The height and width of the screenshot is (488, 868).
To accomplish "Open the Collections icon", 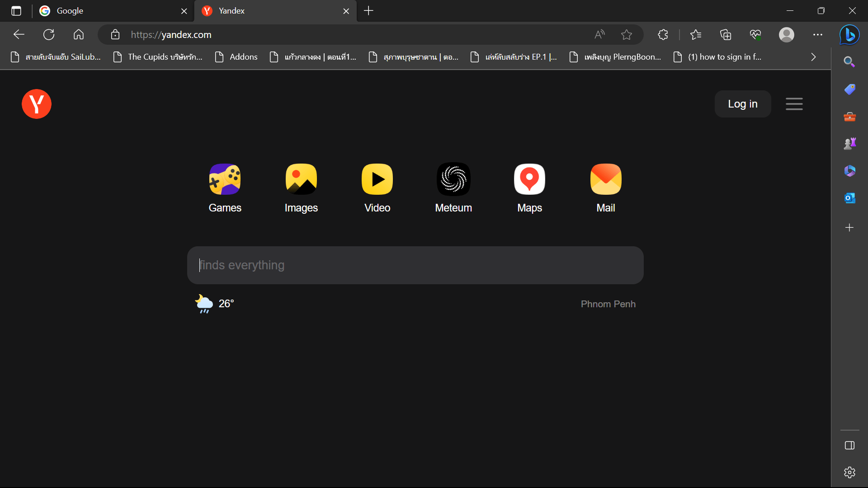I will pos(726,34).
